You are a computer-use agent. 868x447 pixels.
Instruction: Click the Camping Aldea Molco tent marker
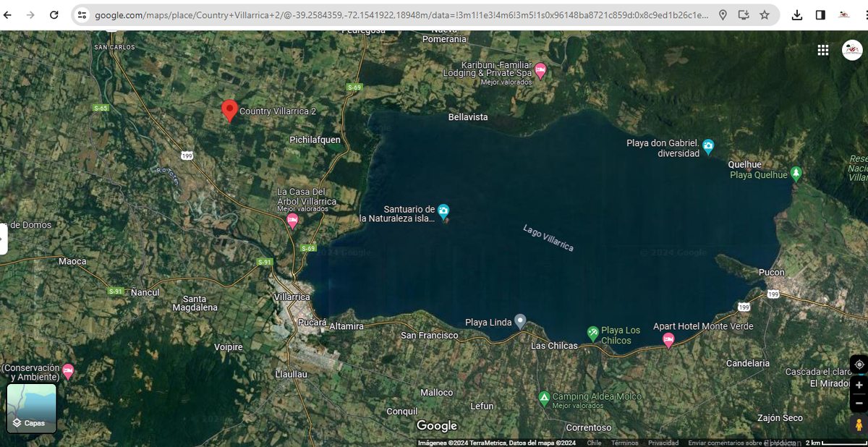click(x=544, y=397)
